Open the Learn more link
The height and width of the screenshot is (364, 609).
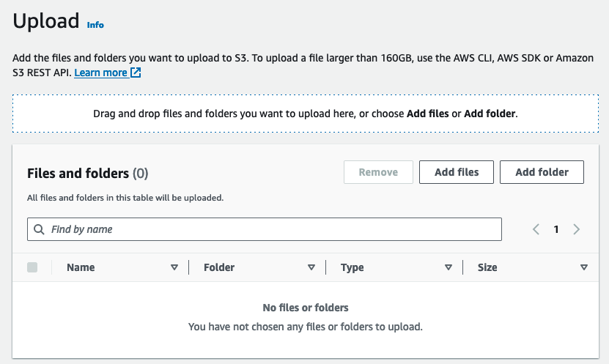pyautogui.click(x=100, y=73)
